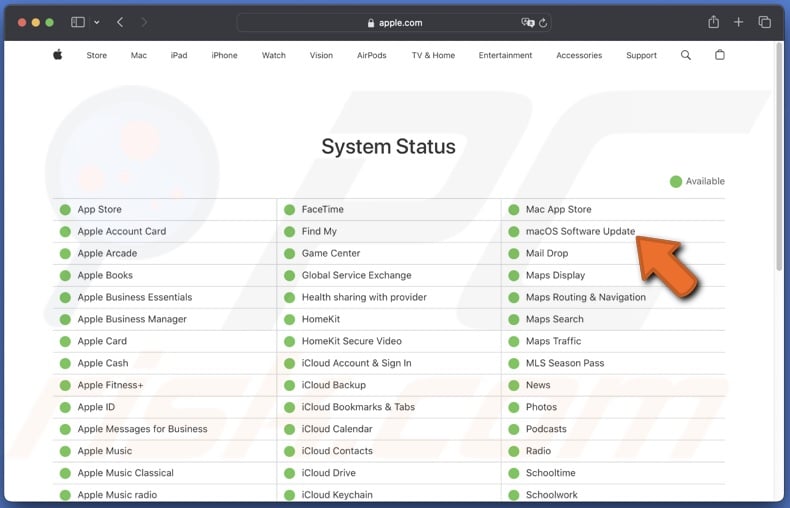Open the Entertainment navigation link
790x508 pixels.
tap(505, 55)
